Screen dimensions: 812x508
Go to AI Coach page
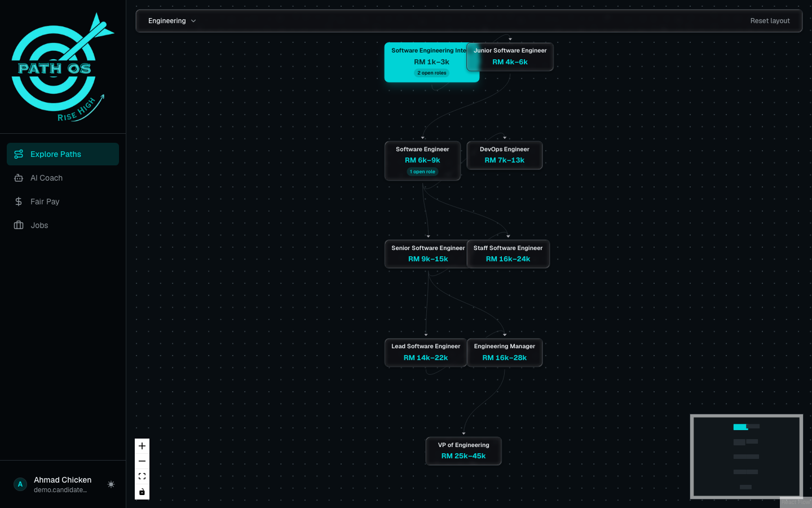tap(63, 178)
